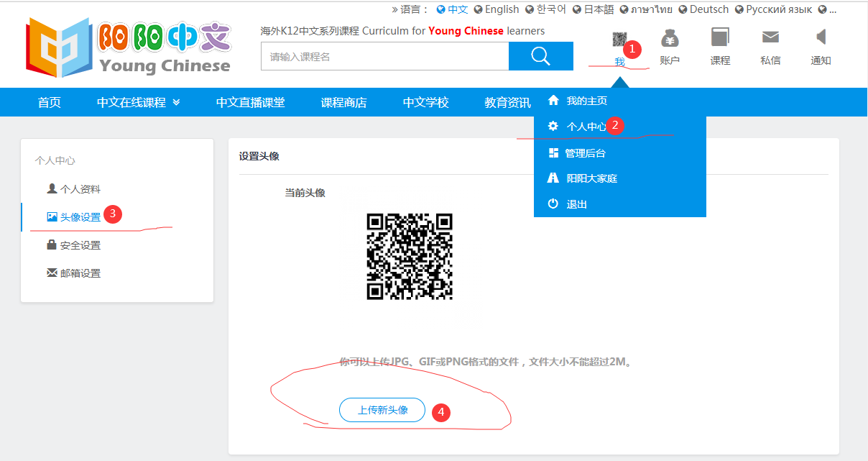Switch language to 한국어
The height and width of the screenshot is (461, 868).
551,9
